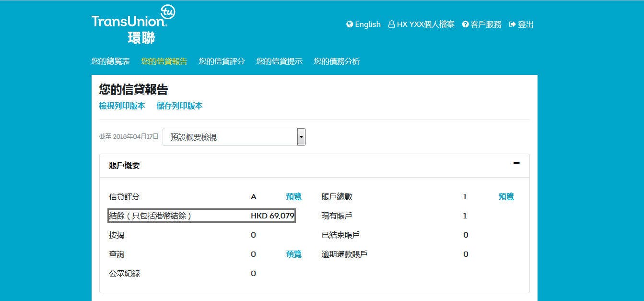Click the HKD 69,079 balance value

point(272,216)
